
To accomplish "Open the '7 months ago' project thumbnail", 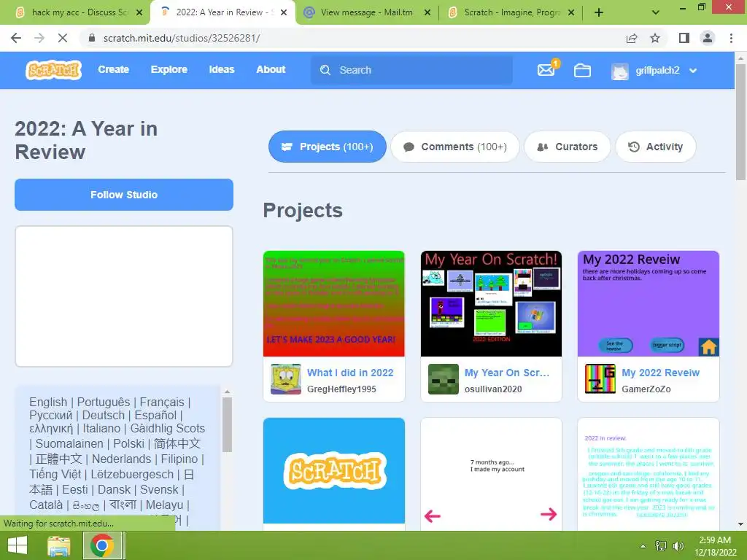I will click(491, 474).
